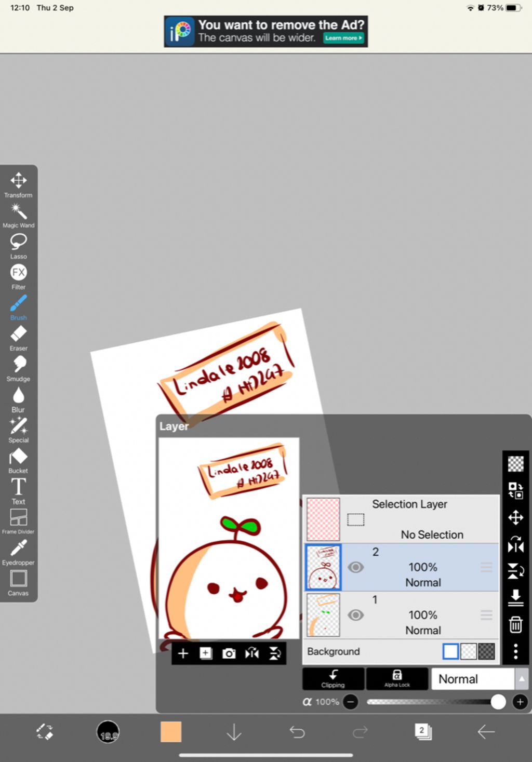
Task: Open the layers window button showing 2
Action: (423, 732)
